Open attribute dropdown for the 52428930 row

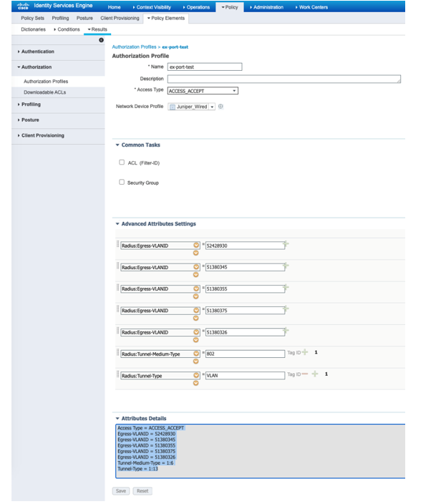pyautogui.click(x=196, y=246)
